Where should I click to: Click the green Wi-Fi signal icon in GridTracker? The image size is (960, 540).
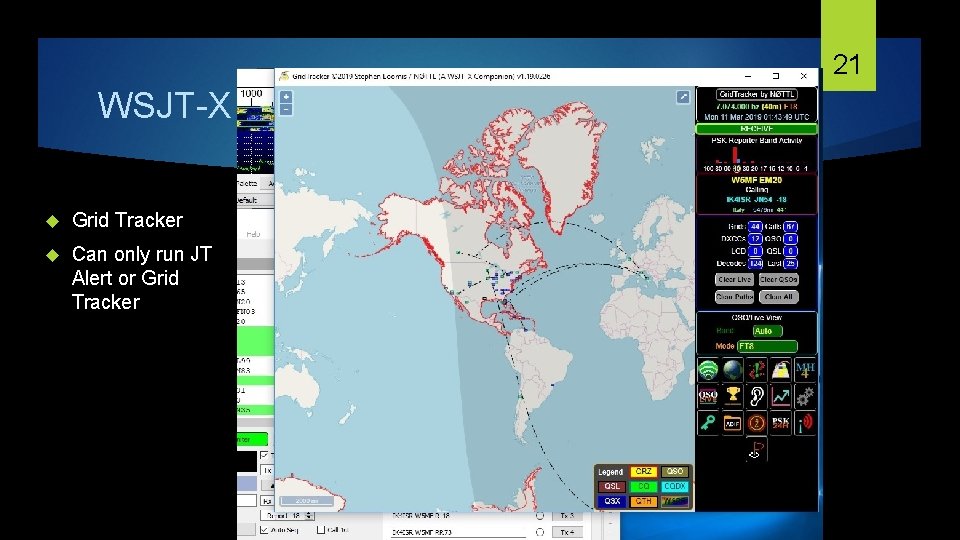tap(708, 370)
